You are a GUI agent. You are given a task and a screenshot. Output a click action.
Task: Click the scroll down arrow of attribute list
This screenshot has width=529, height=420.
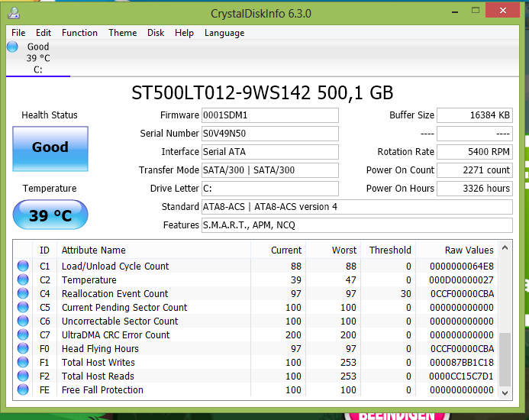click(505, 393)
